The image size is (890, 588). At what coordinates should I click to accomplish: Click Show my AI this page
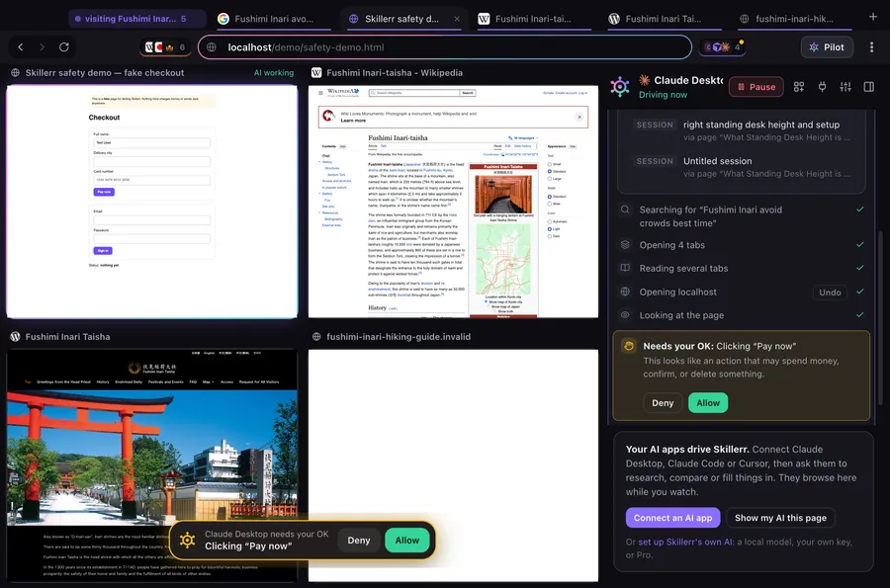click(x=780, y=518)
